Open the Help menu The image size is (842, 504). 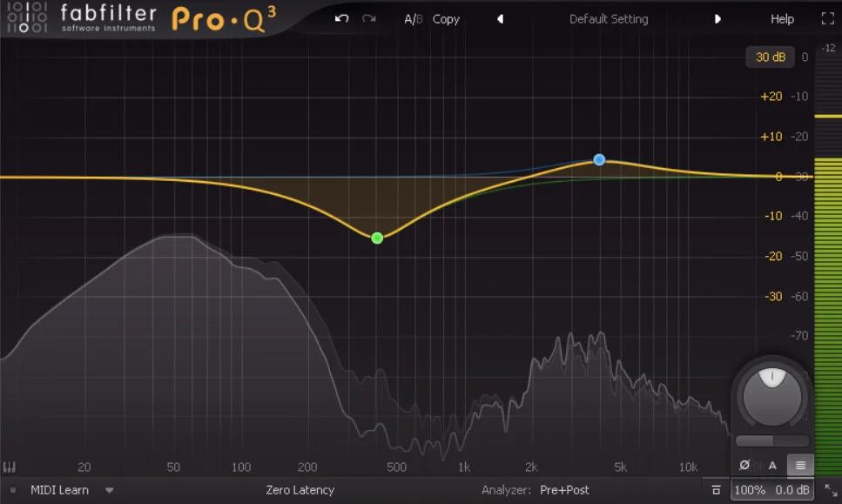click(782, 19)
